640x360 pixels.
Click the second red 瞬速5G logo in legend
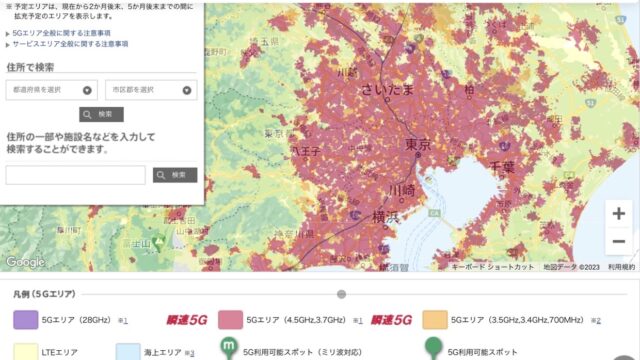coord(391,320)
